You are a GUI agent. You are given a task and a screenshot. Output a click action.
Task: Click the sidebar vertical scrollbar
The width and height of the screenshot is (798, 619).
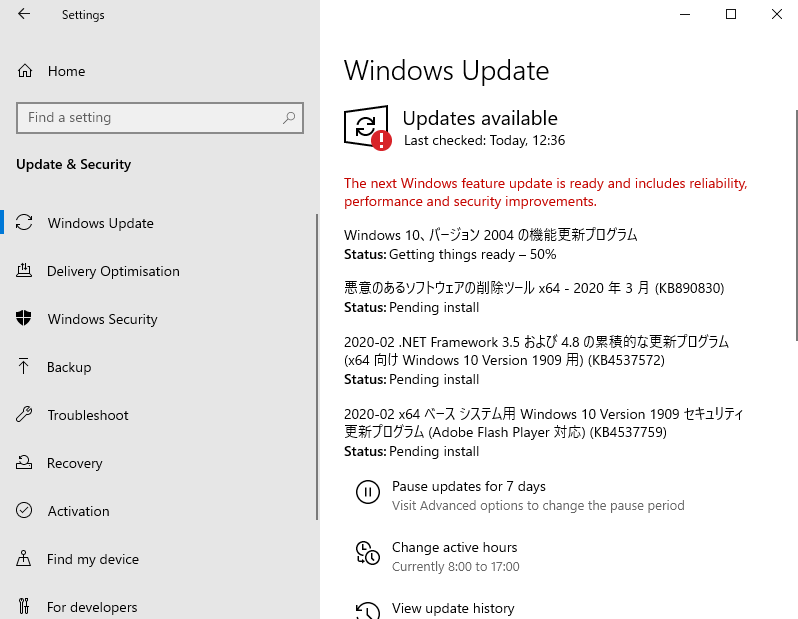(317, 367)
